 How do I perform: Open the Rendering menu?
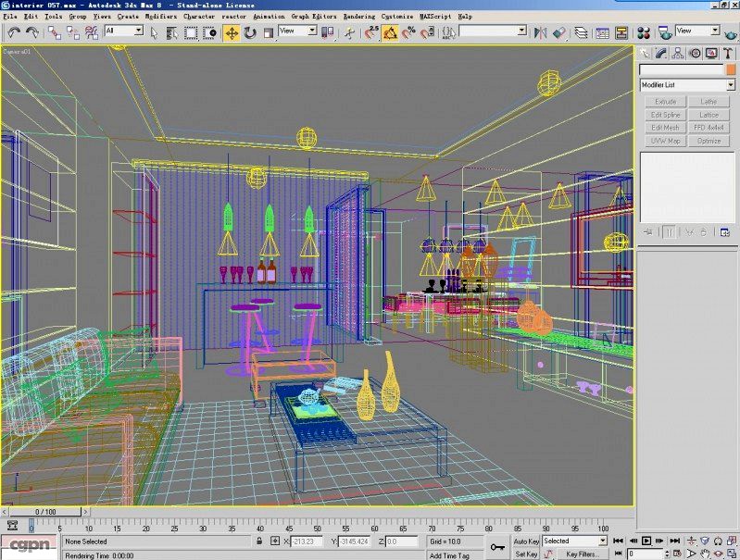pos(359,16)
